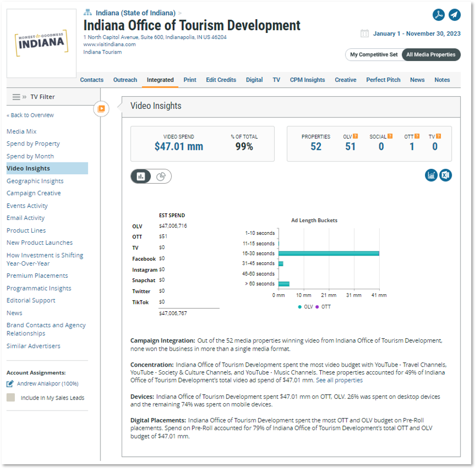Screen dimensions: 476x469
Task: Open Campaign Creative in sidebar
Action: pos(33,193)
